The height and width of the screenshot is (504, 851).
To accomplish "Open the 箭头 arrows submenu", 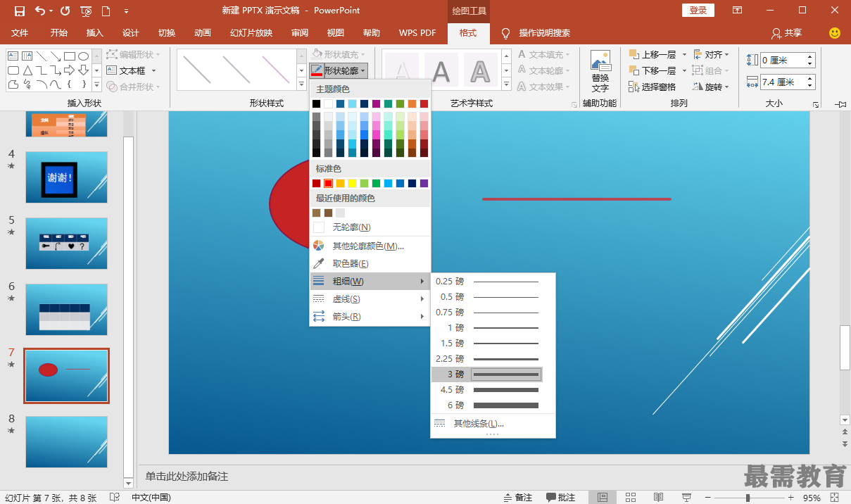I will point(370,317).
